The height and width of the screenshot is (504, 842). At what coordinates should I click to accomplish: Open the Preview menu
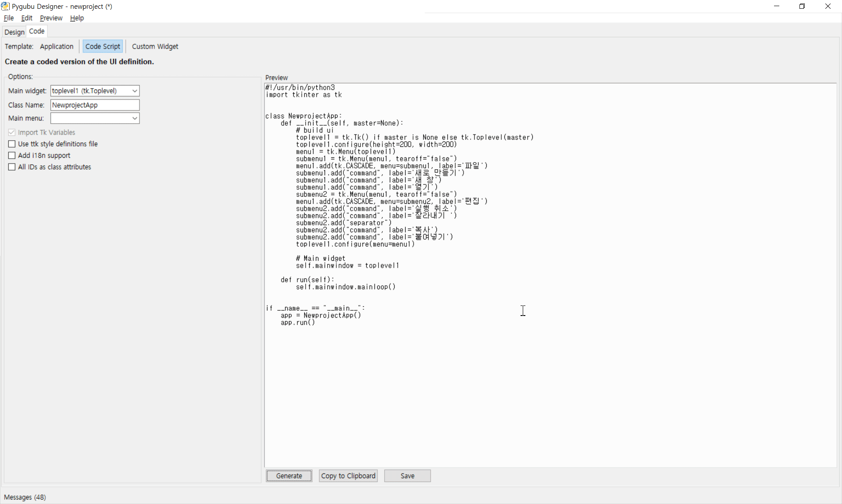coord(51,18)
